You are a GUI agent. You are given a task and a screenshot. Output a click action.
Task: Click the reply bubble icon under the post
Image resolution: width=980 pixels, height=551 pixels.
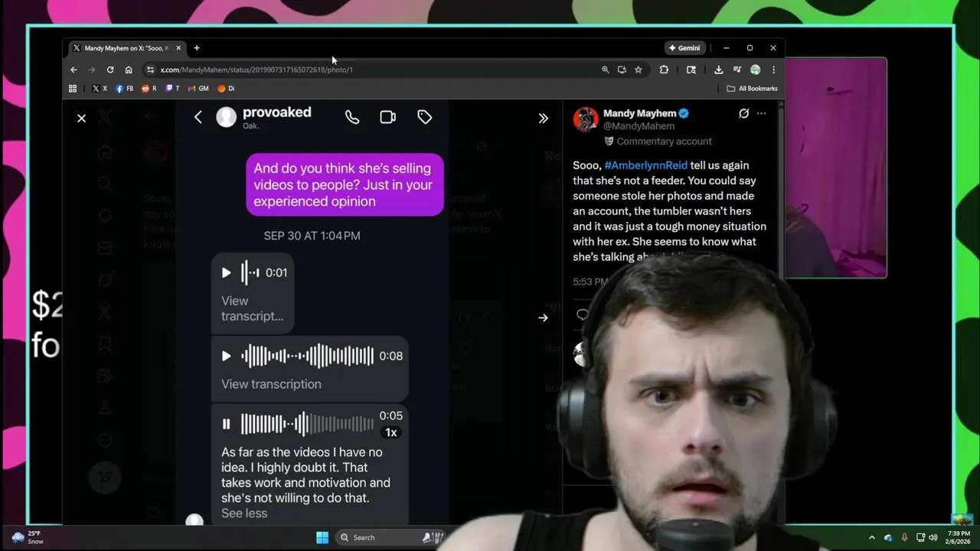click(x=583, y=315)
